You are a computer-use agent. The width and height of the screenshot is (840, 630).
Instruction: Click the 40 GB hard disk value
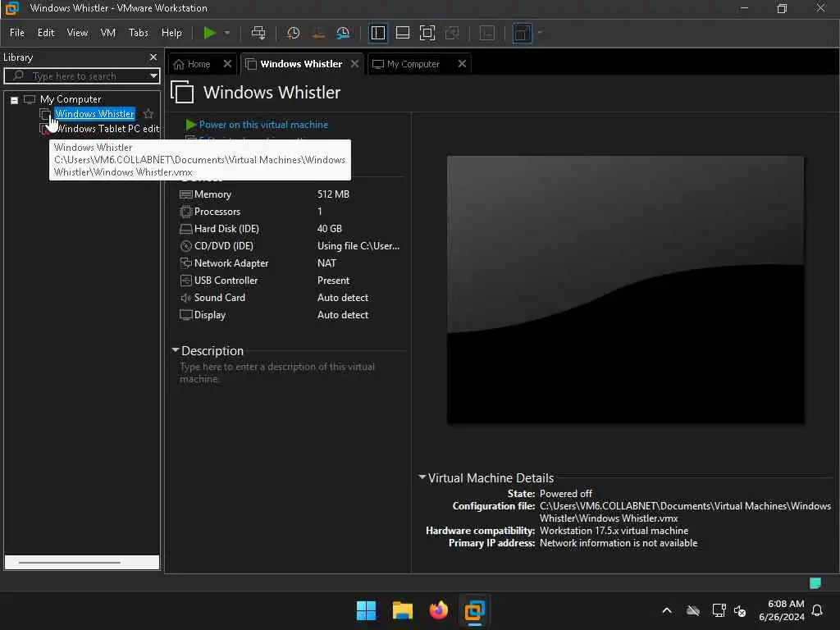[329, 229]
